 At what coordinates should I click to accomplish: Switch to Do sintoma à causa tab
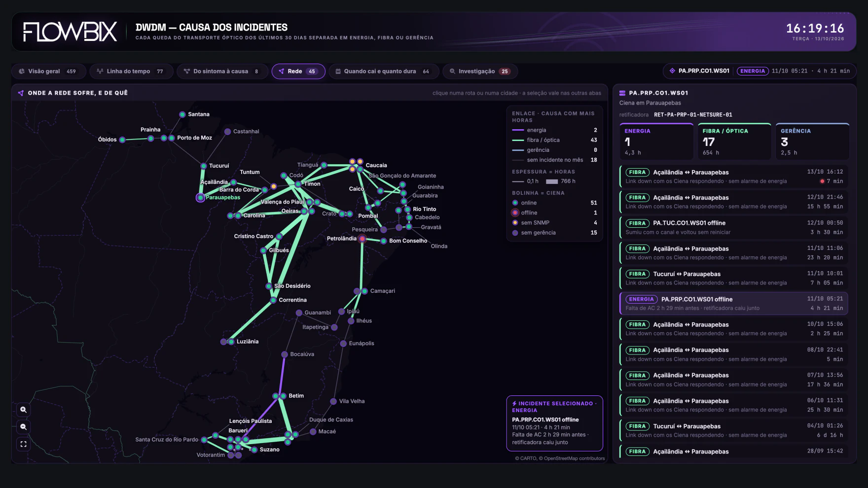(222, 71)
